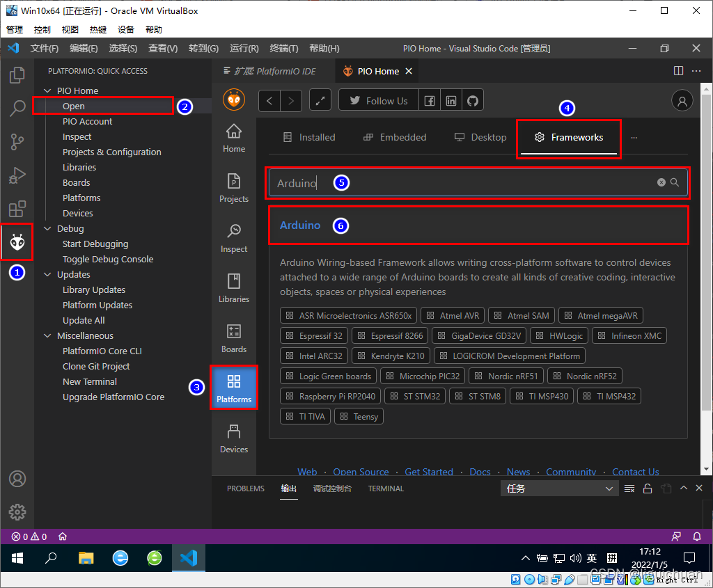Open the PIO account profile icon
Image resolution: width=713 pixels, height=588 pixels.
[x=682, y=101]
